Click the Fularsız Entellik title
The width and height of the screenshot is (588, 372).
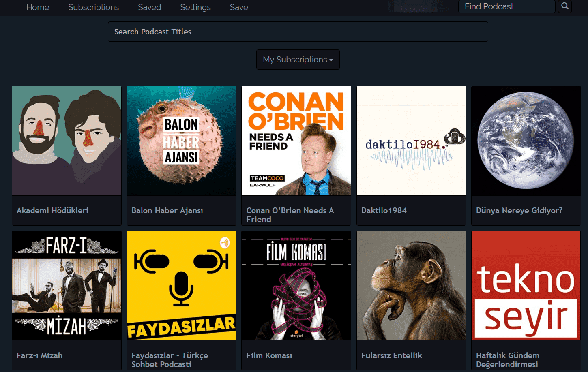coord(391,355)
